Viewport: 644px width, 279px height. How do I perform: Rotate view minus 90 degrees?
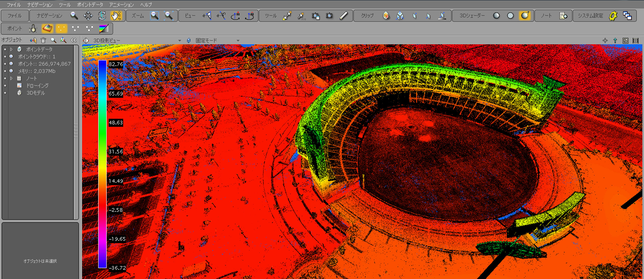coord(249,16)
